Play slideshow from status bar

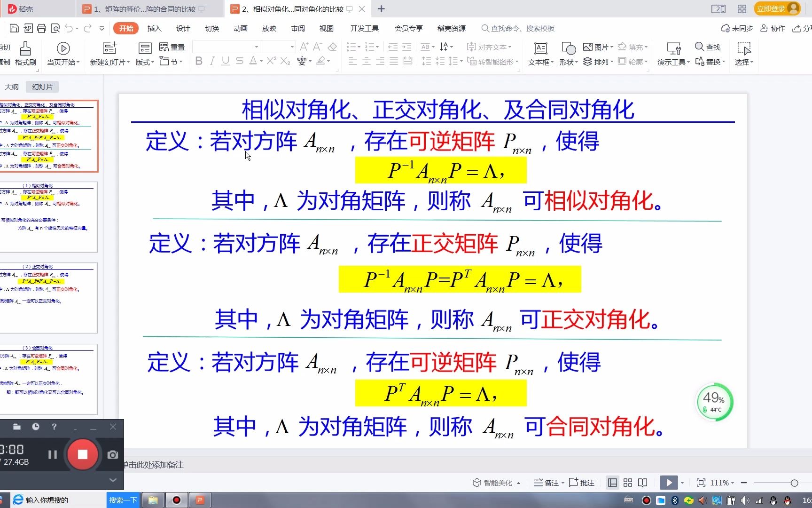coord(668,483)
